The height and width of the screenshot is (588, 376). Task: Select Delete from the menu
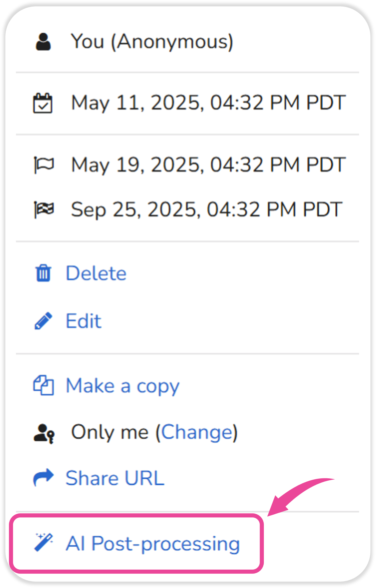coord(96,273)
